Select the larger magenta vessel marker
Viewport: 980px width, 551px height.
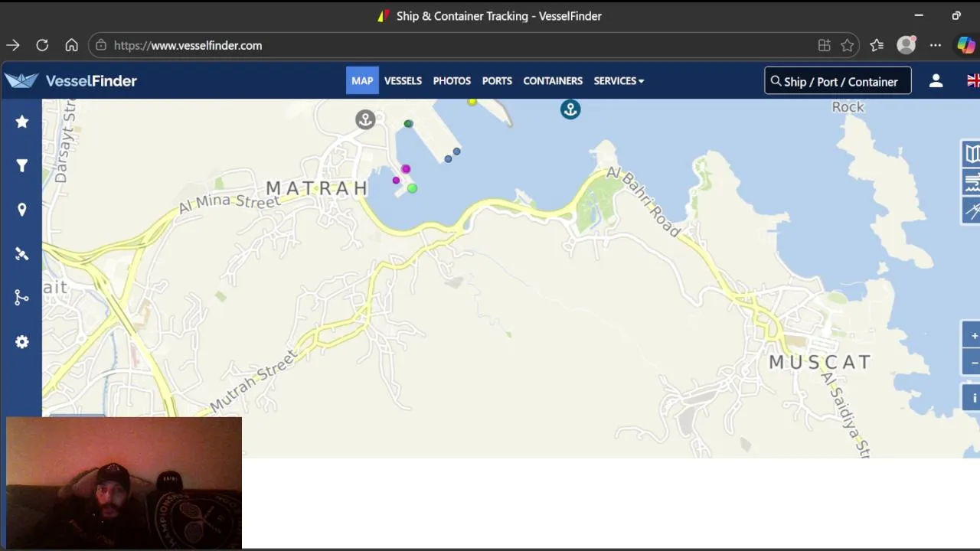click(406, 169)
